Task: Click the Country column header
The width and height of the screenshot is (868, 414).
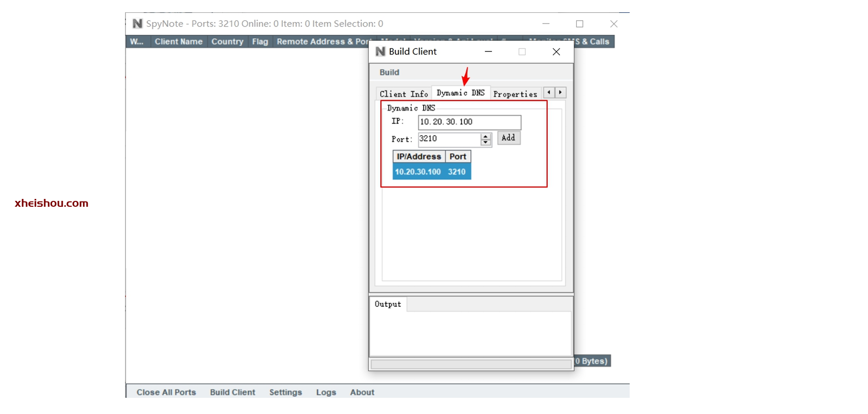Action: point(227,42)
